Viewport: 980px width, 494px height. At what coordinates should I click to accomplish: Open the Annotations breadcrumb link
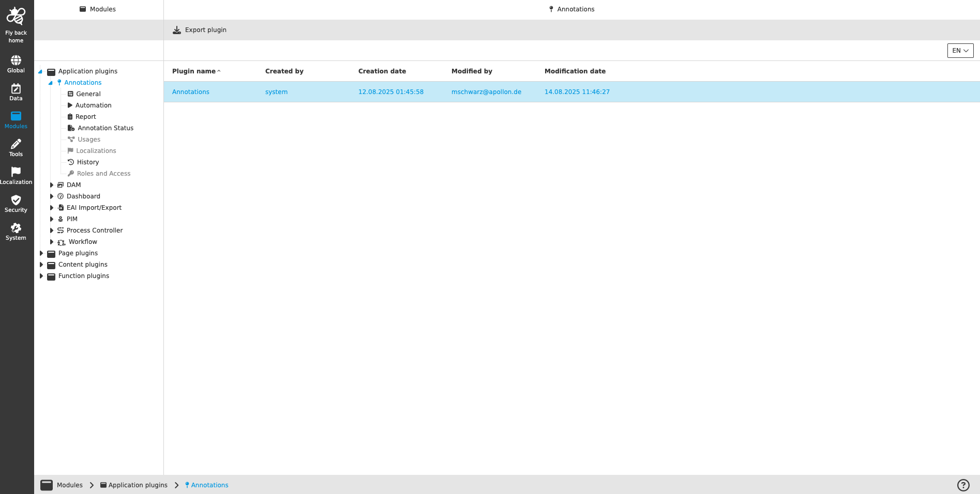pyautogui.click(x=210, y=485)
